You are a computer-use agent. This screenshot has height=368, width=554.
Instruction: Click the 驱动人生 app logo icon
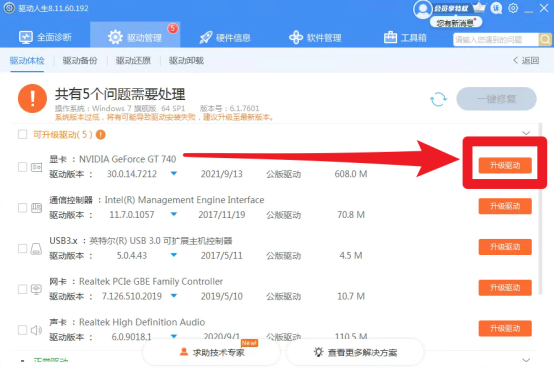[9, 8]
